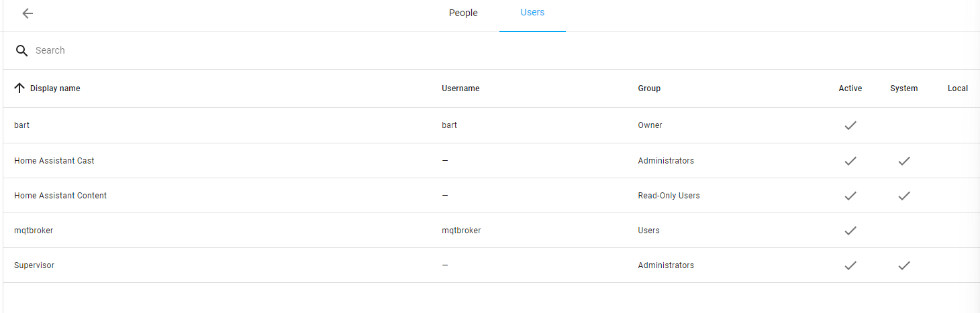Sort by the Active column header
980x313 pixels.
[x=850, y=88]
